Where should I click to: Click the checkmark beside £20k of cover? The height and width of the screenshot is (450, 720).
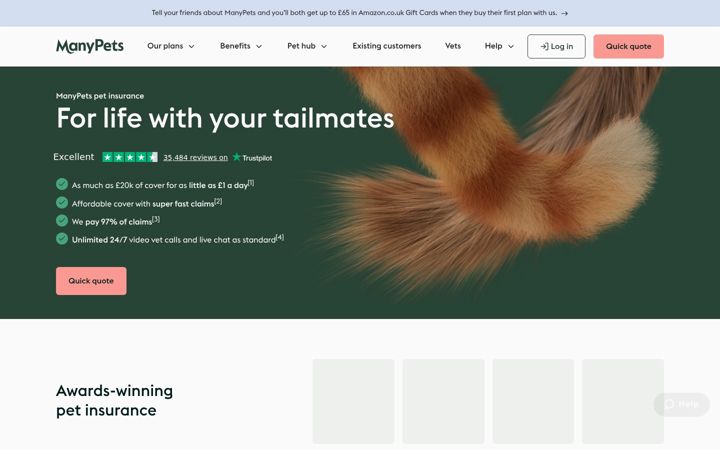pos(62,184)
